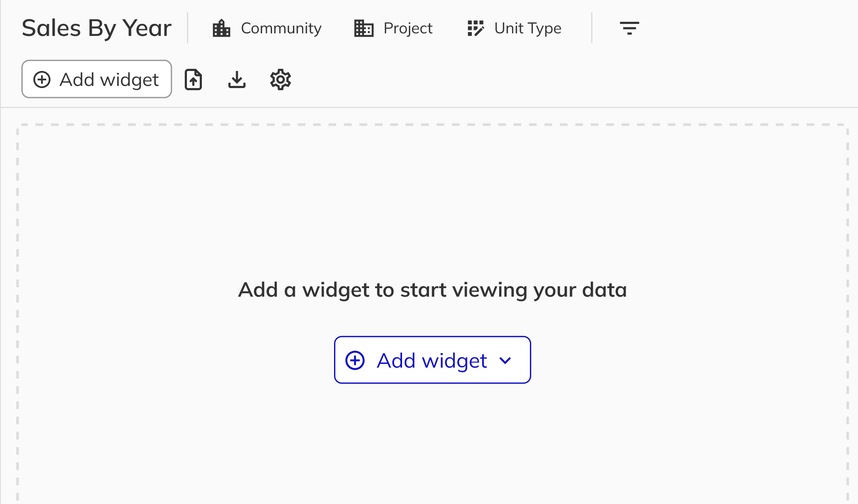Expand the blue Add widget chevron

(505, 360)
